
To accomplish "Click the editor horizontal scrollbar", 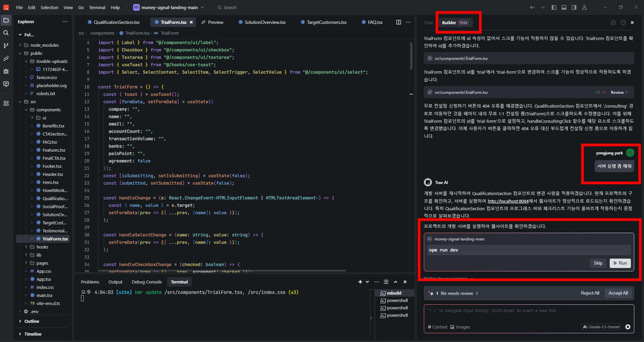I will 222,270.
